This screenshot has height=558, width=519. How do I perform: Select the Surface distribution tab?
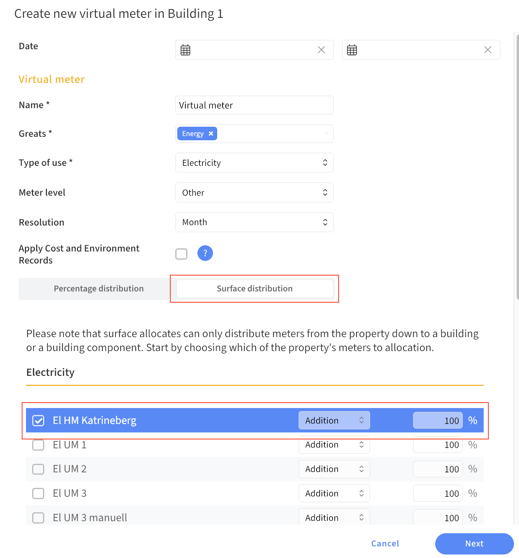tap(255, 288)
